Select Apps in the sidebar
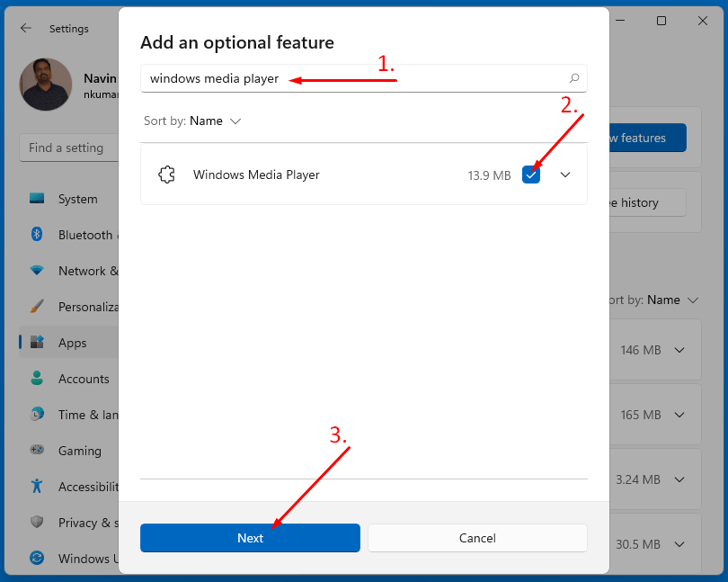 tap(68, 343)
